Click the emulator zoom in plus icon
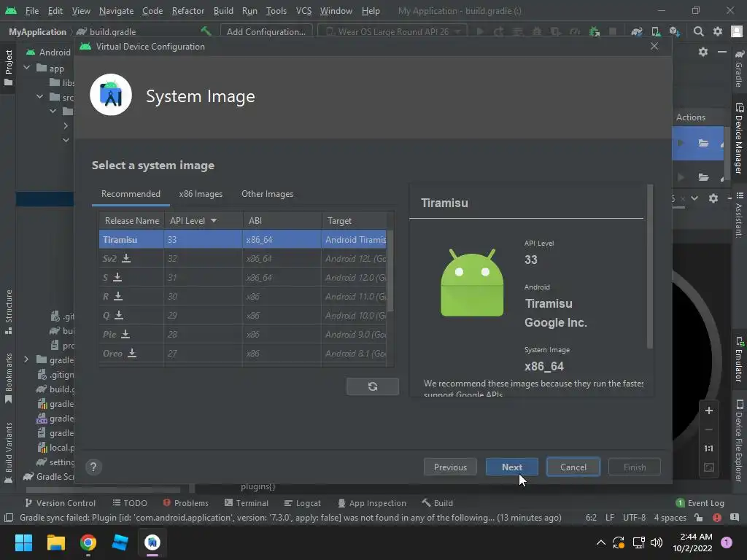The image size is (747, 560). click(x=709, y=411)
